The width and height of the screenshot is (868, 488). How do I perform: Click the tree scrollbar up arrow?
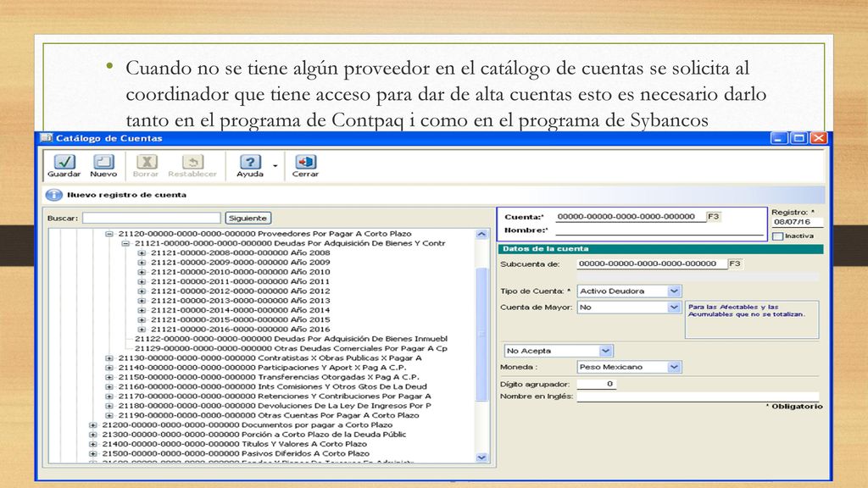point(481,234)
